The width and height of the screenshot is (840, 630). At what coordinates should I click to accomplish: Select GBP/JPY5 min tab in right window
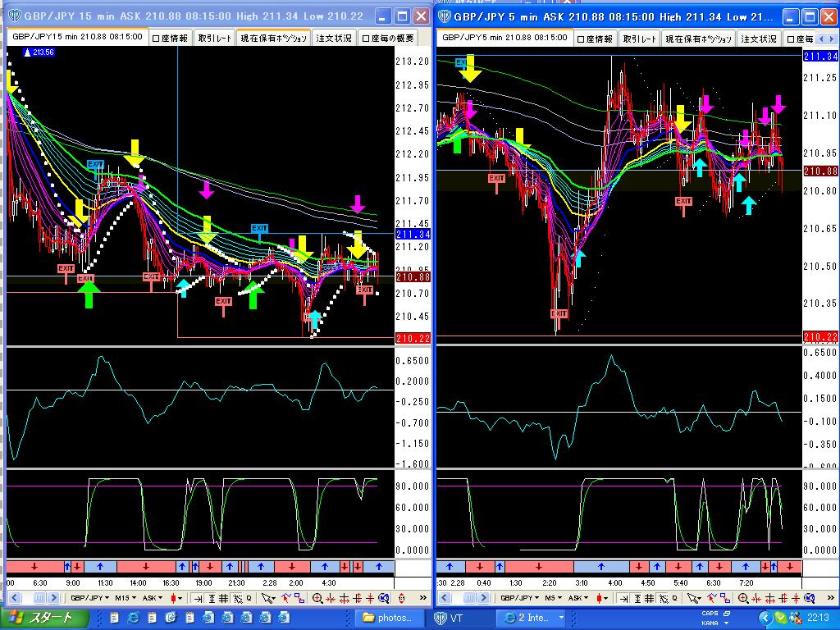pos(504,38)
